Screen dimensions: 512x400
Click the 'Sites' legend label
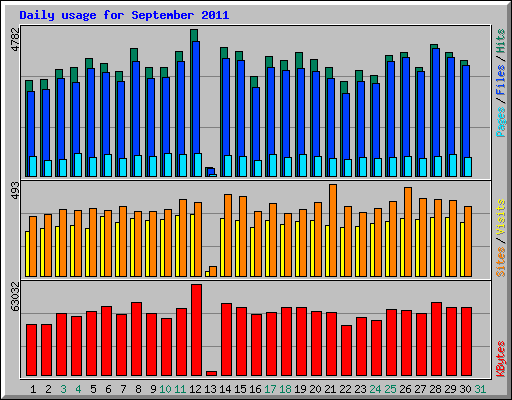click(500, 262)
